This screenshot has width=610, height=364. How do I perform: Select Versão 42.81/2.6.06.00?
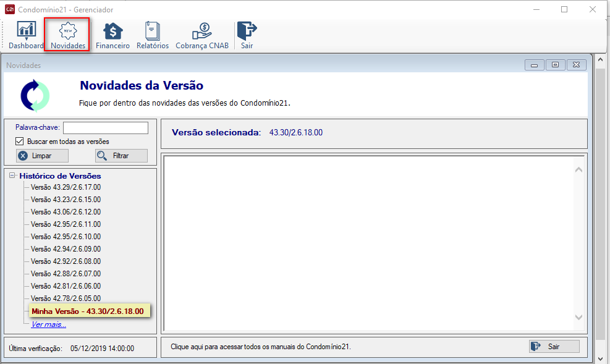coord(66,286)
